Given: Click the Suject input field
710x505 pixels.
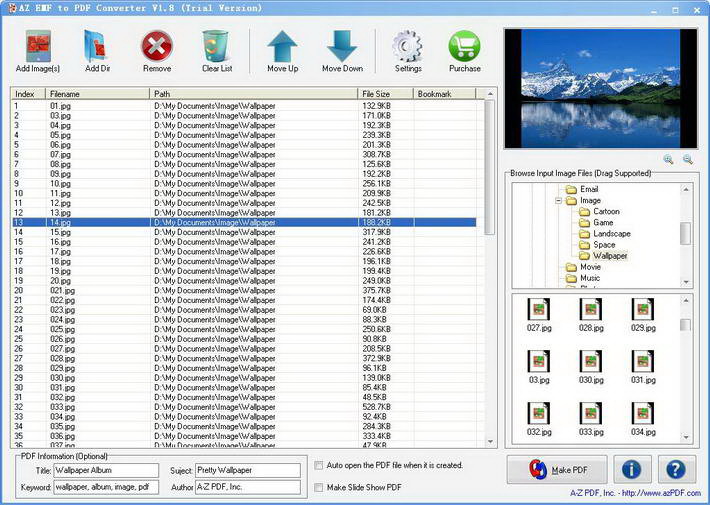Looking at the screenshot, I should (248, 470).
